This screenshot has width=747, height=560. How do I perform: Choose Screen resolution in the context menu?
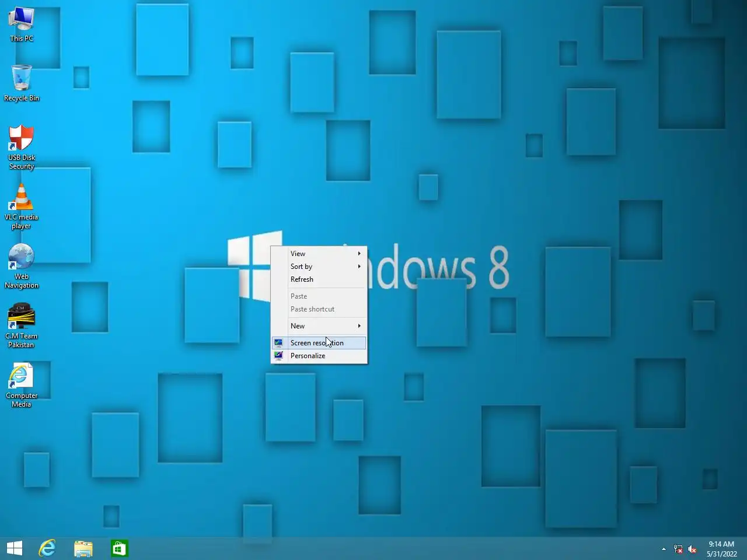point(319,343)
